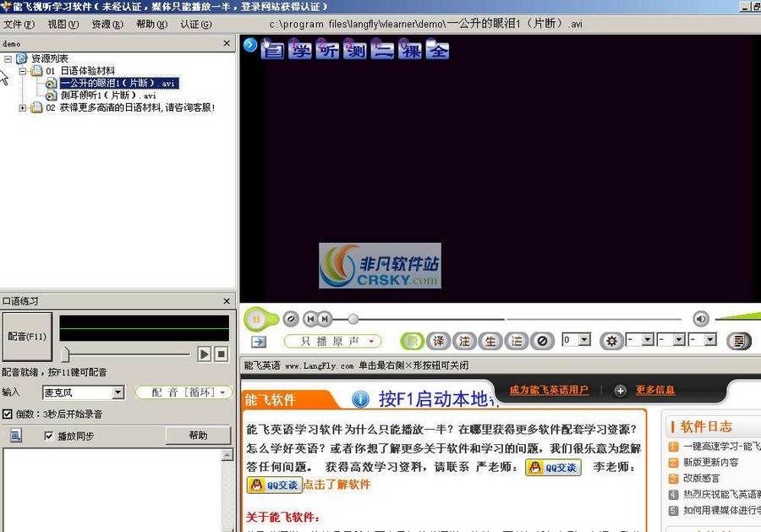Mute the speaker volume icon
761x532 pixels.
click(701, 319)
